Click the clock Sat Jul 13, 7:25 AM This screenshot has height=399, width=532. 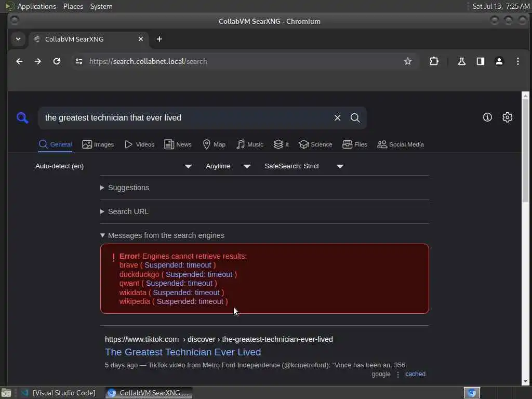point(501,6)
